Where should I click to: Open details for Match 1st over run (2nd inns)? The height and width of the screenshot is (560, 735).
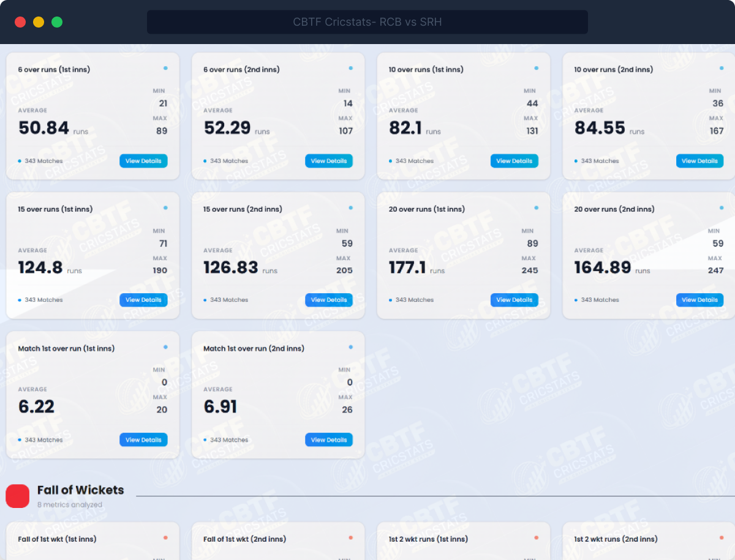coord(329,439)
